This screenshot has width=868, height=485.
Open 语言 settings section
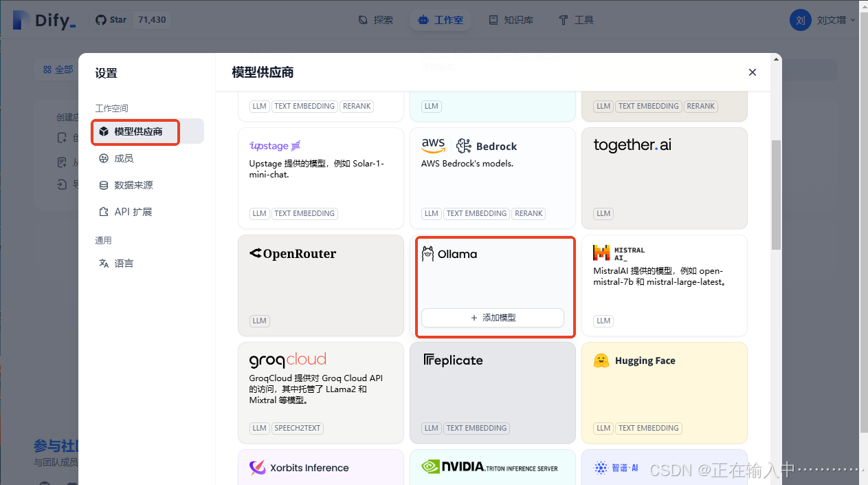coord(148,263)
